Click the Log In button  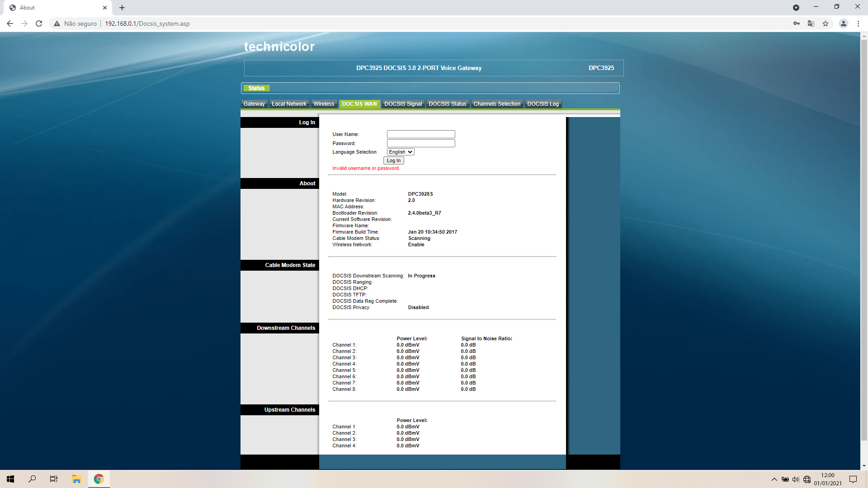click(393, 160)
